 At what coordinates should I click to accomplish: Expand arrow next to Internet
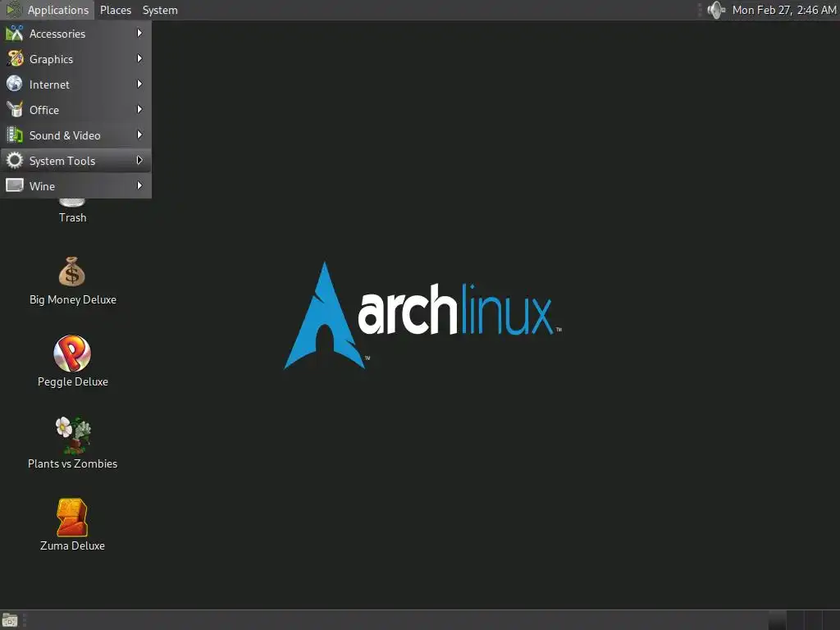pos(139,84)
